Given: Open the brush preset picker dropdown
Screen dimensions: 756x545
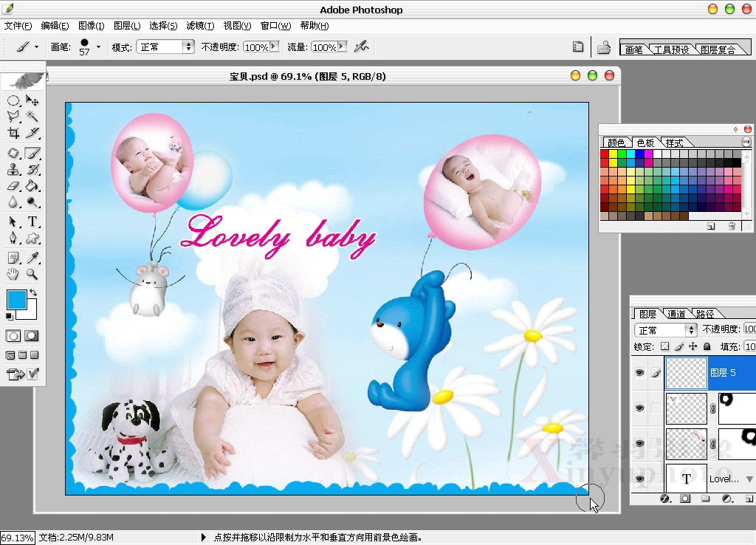Looking at the screenshot, I should click(x=98, y=47).
